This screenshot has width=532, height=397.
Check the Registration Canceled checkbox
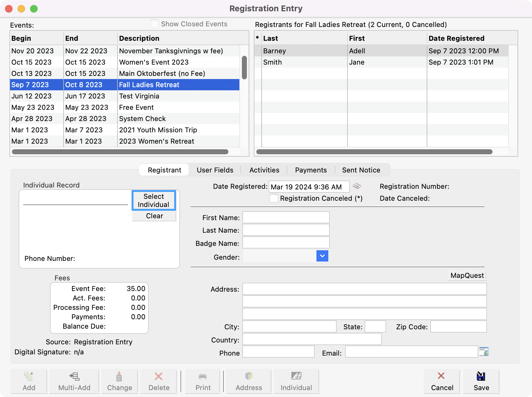(274, 198)
